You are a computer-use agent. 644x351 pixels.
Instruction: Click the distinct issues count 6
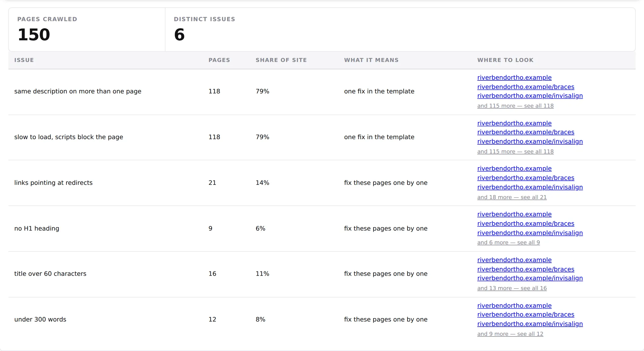click(x=179, y=35)
